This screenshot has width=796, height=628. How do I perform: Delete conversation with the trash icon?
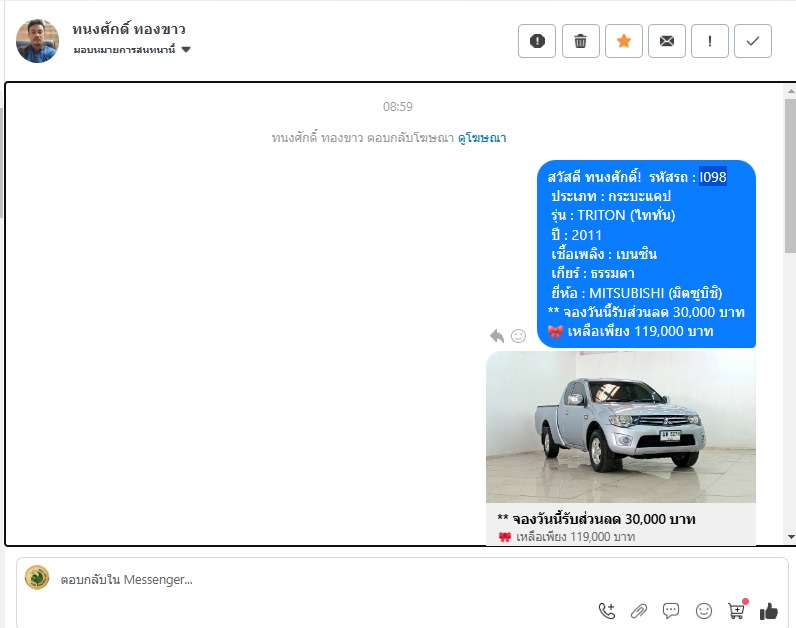(580, 41)
